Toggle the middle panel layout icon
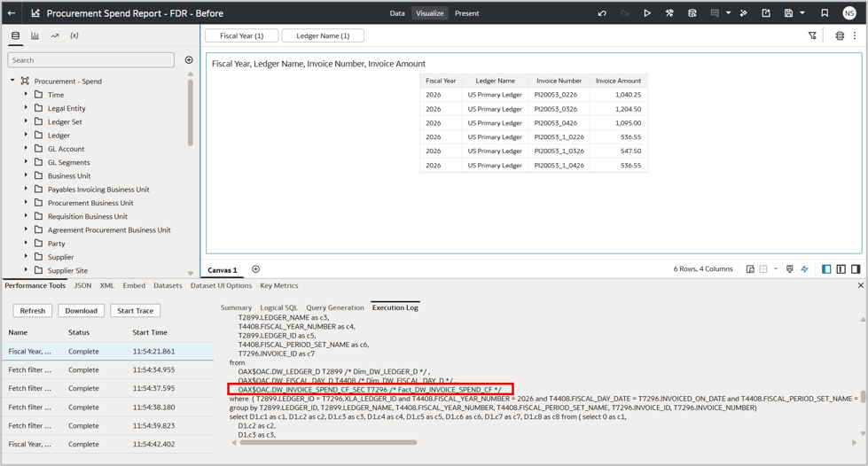 point(841,269)
